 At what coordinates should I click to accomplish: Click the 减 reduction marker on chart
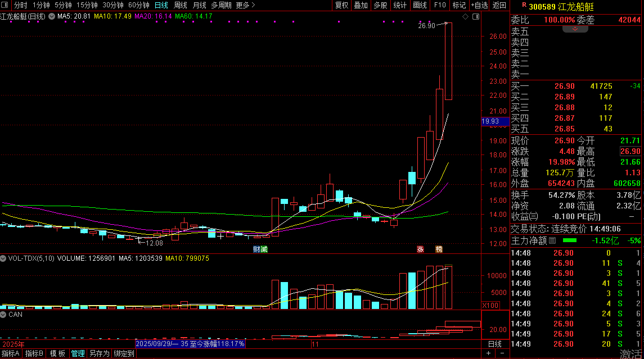pyautogui.click(x=264, y=249)
